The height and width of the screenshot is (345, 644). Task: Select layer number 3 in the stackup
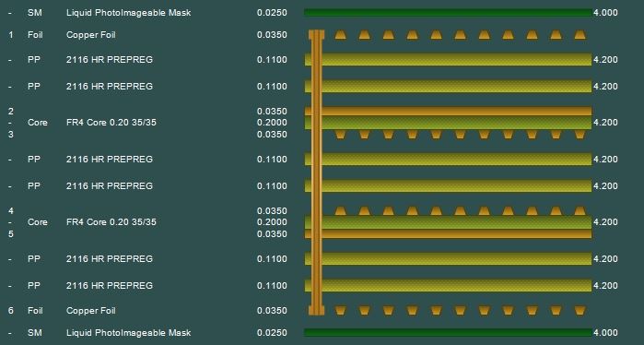11,135
